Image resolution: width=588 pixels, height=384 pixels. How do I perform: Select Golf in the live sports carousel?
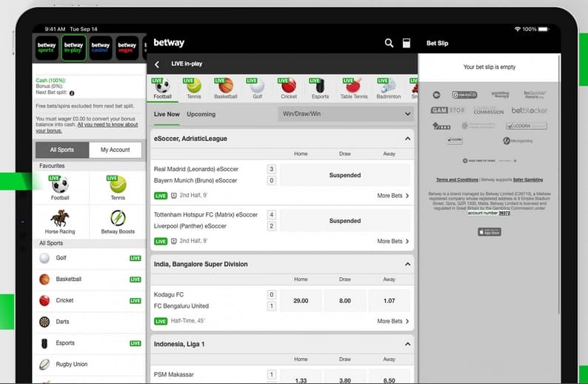(257, 88)
